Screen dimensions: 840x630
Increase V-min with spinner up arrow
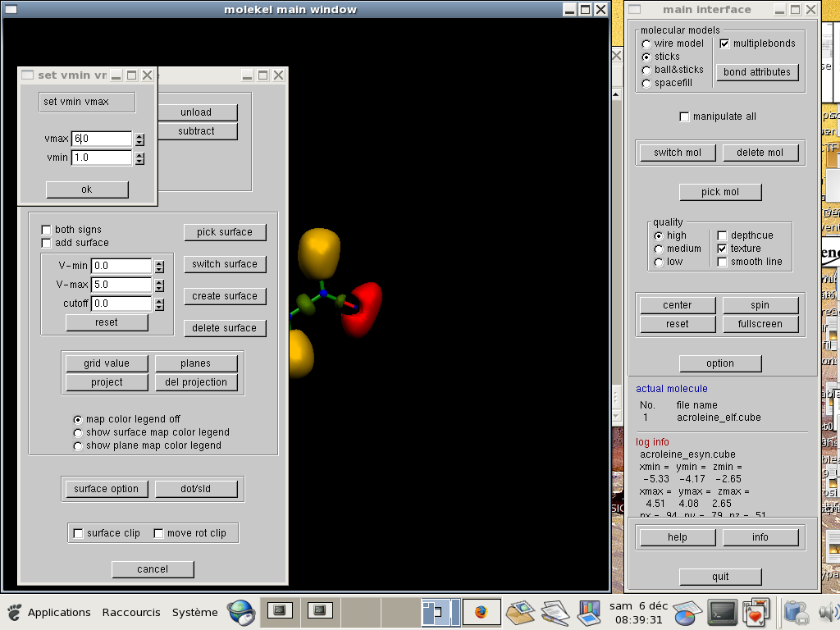pos(159,263)
